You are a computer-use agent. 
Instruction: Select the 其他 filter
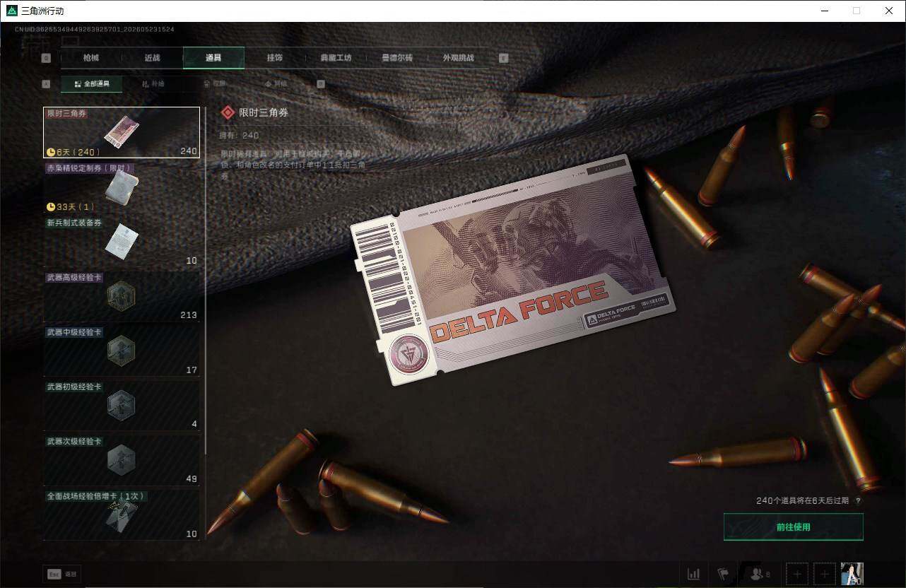(x=275, y=84)
